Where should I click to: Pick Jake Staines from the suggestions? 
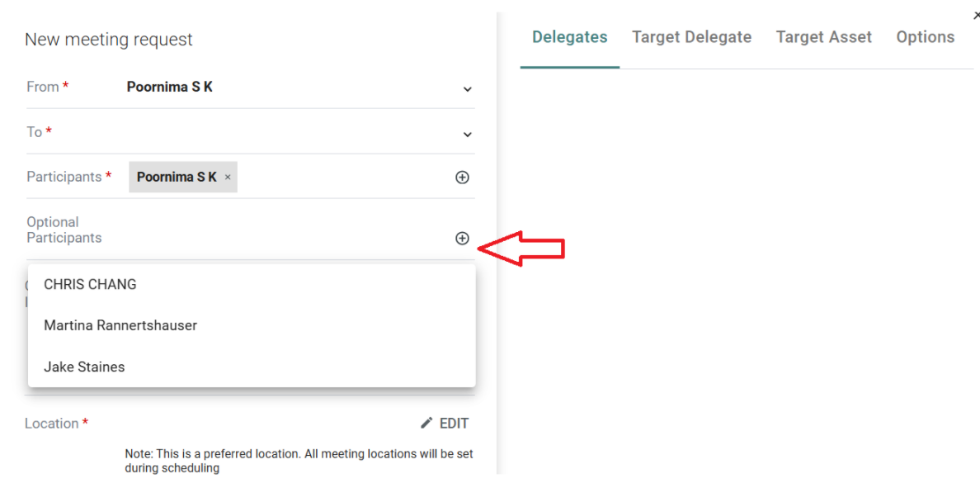(x=84, y=367)
